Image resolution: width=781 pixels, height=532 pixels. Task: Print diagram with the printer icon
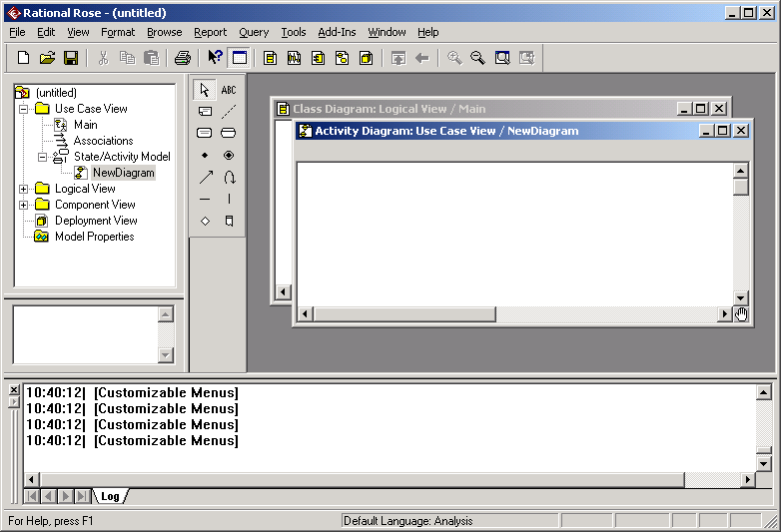pos(183,58)
